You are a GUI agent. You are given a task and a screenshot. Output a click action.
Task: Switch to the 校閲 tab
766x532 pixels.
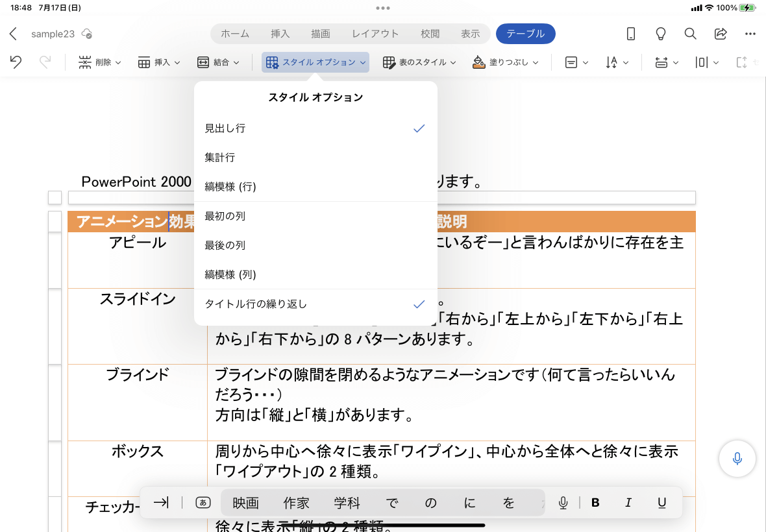pyautogui.click(x=430, y=34)
